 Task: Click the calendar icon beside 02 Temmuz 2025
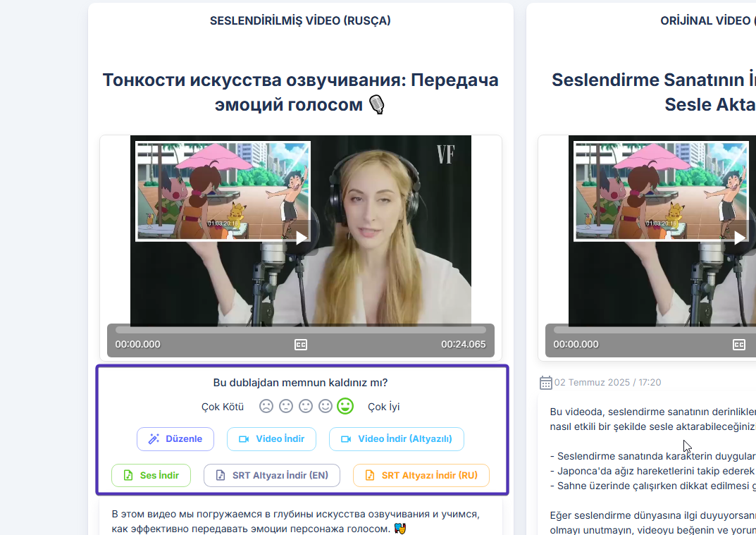(x=545, y=383)
